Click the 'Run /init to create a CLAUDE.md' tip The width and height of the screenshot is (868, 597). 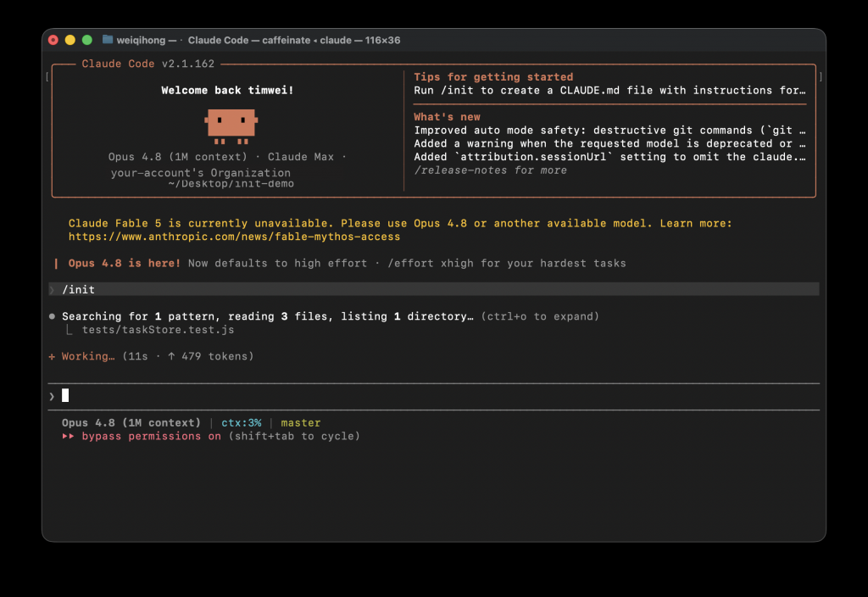pos(609,90)
